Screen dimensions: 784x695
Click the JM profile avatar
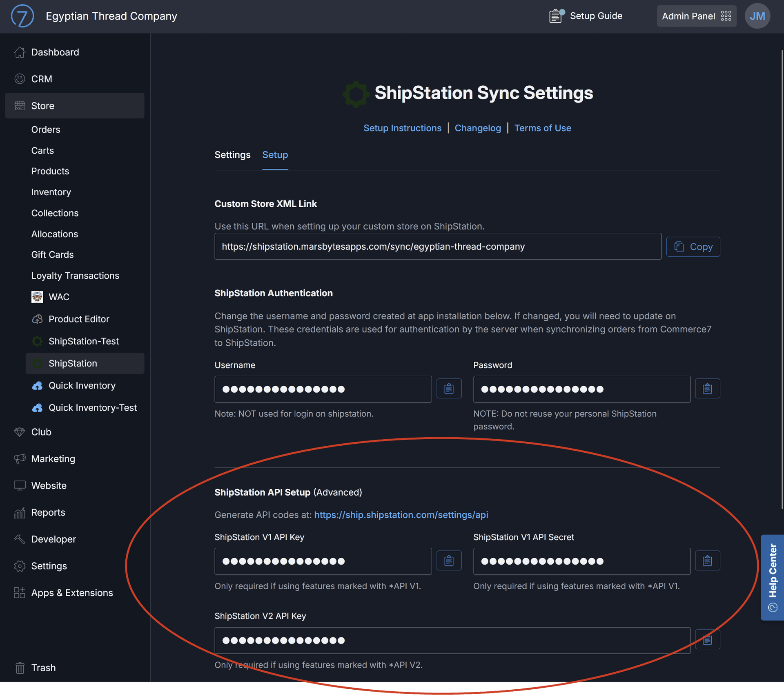tap(757, 16)
